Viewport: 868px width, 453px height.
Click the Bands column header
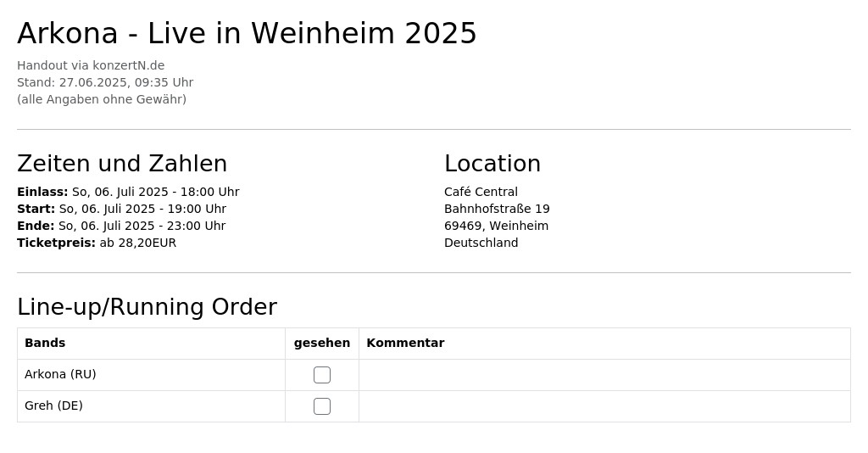pos(45,343)
